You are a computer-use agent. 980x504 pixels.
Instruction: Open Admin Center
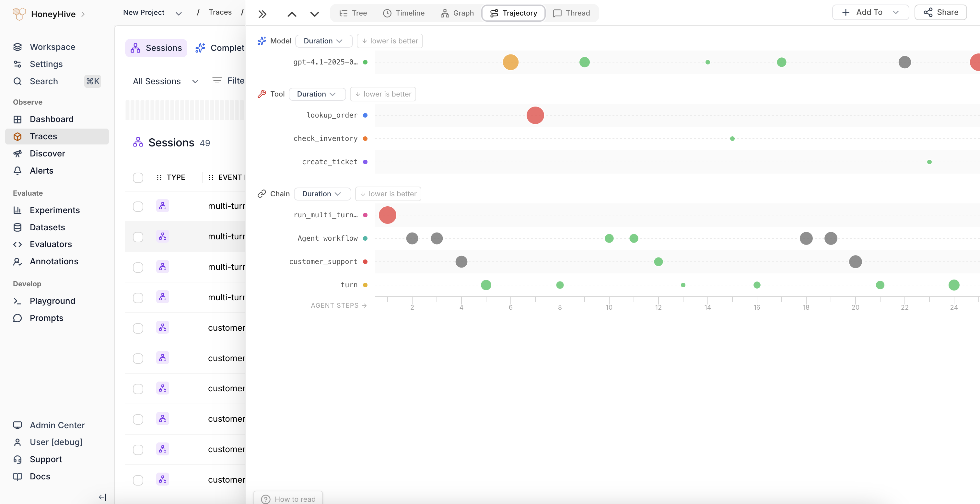(57, 425)
